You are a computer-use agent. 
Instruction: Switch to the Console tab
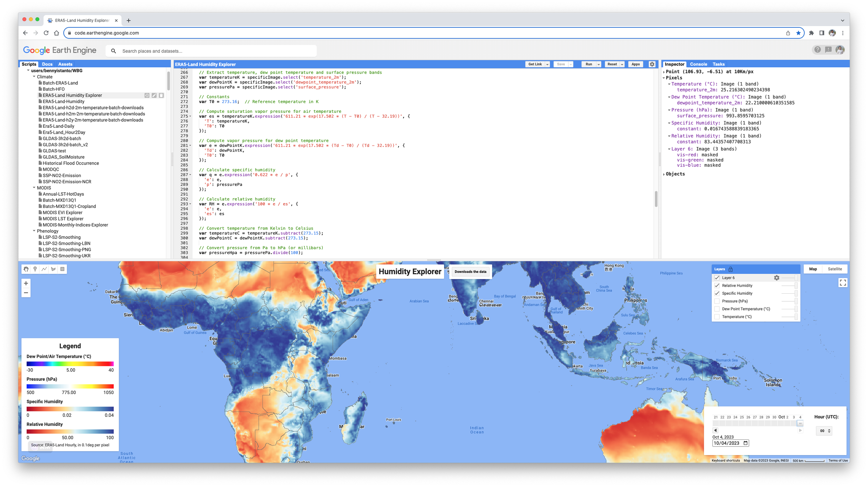click(x=698, y=64)
